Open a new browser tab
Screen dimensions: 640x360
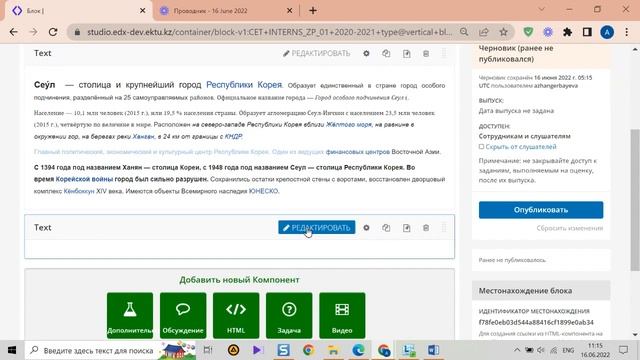point(313,11)
